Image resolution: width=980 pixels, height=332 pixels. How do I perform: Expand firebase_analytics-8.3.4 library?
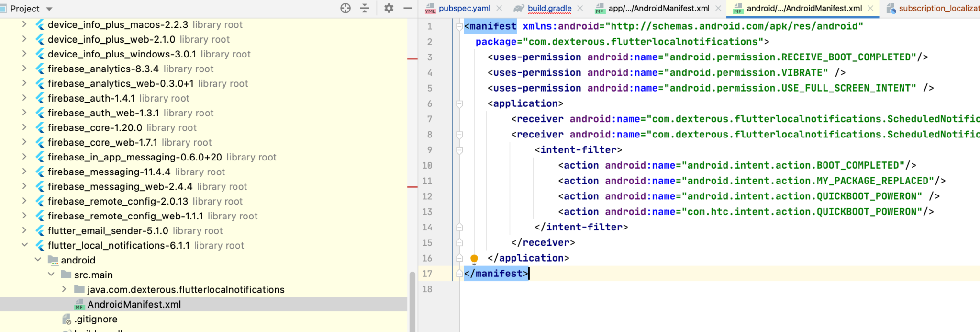coord(24,69)
